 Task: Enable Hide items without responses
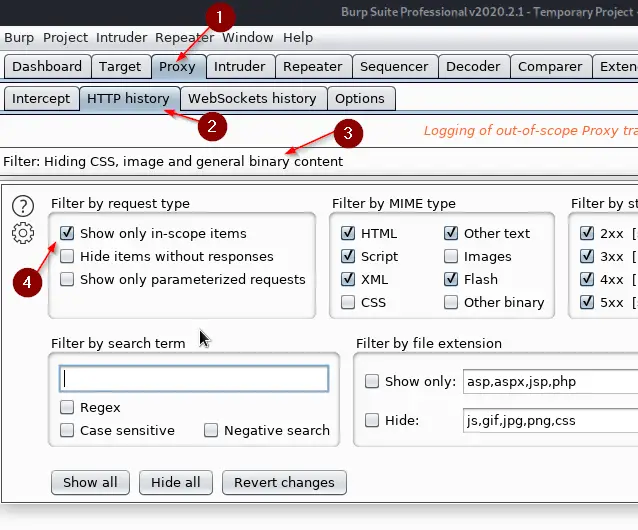67,256
